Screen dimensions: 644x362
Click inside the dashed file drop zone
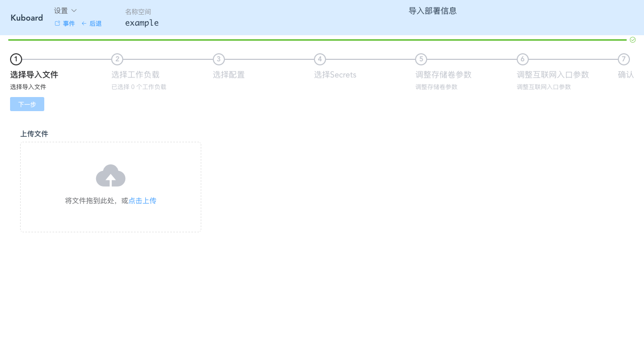point(110,187)
